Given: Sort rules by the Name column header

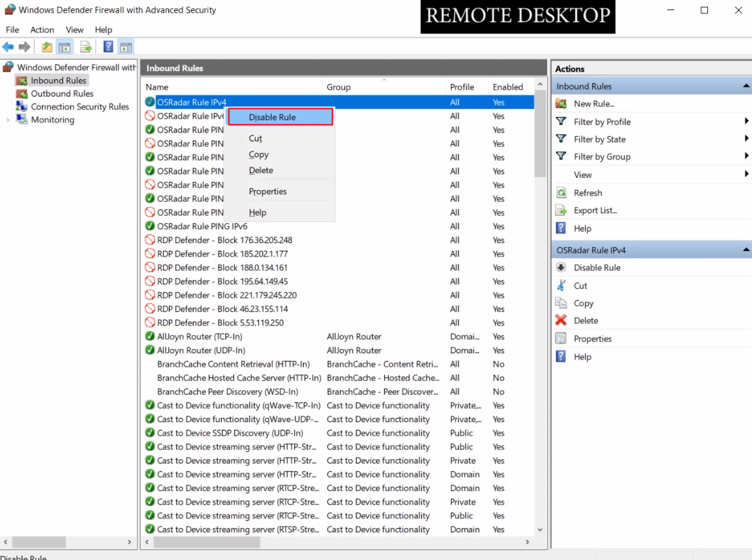Looking at the screenshot, I should (x=233, y=87).
